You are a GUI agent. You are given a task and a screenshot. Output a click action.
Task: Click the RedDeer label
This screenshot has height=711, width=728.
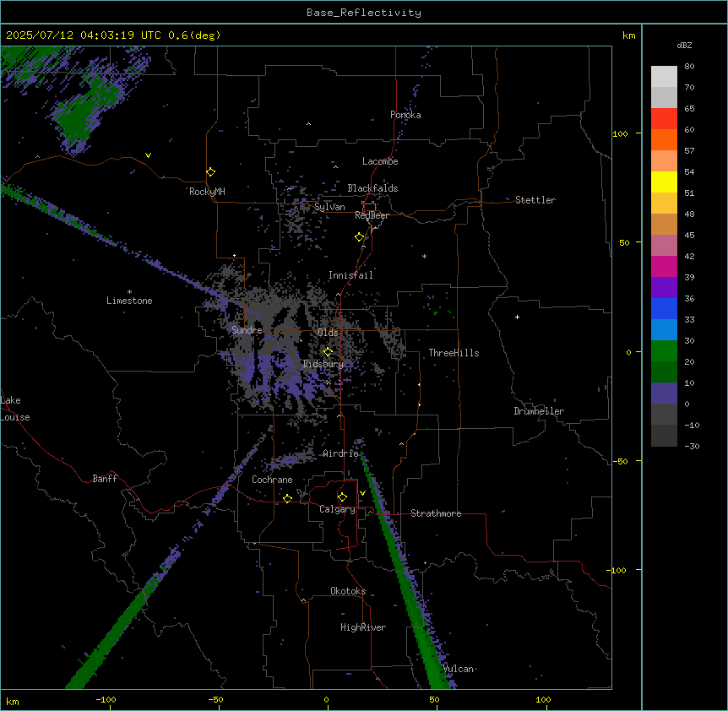pos(372,215)
